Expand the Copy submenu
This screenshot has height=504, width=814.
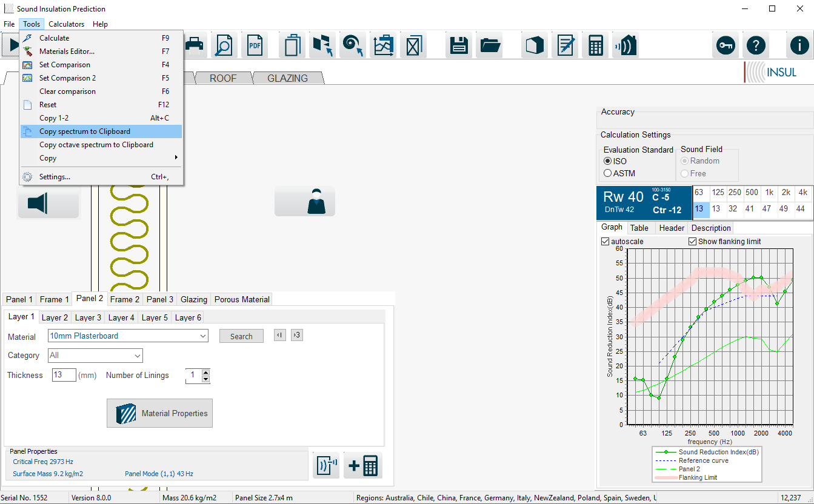[101, 158]
